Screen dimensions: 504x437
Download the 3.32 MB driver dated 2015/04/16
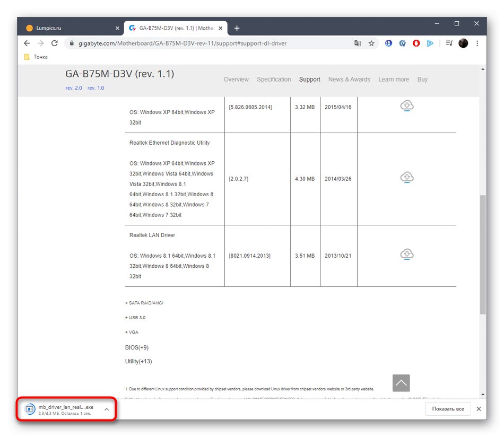(406, 106)
